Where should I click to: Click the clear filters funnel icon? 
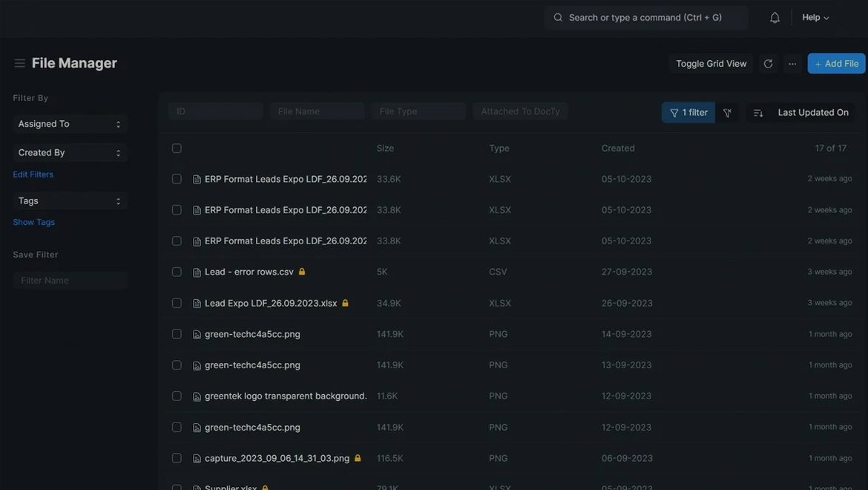coord(727,113)
